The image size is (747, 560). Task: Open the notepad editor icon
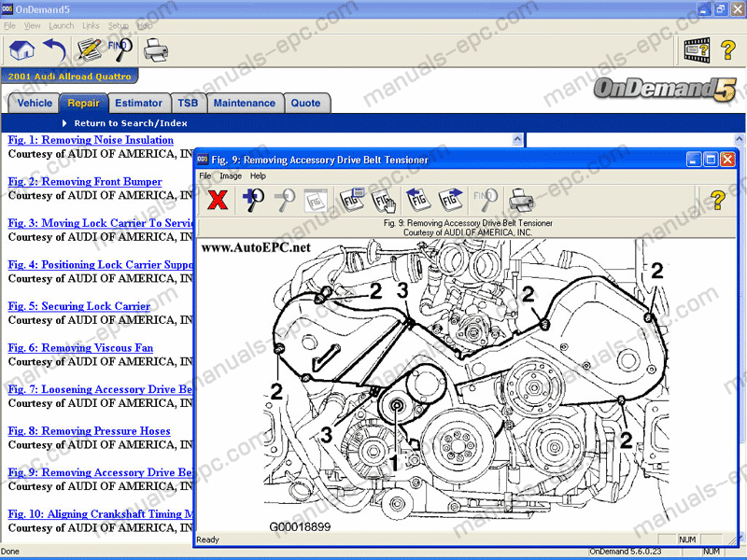pyautogui.click(x=89, y=49)
